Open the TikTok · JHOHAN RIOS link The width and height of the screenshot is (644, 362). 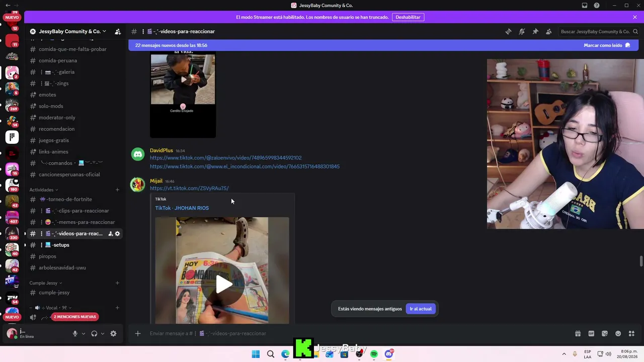pyautogui.click(x=182, y=208)
